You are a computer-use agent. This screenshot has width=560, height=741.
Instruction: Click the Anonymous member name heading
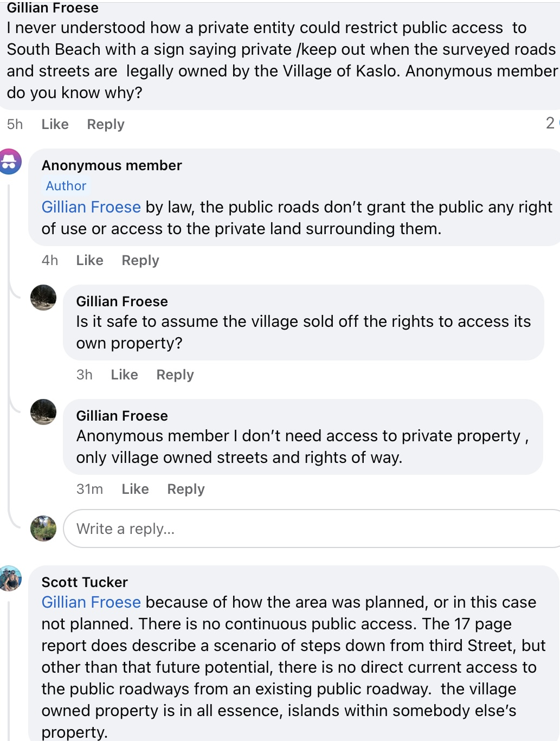point(112,165)
